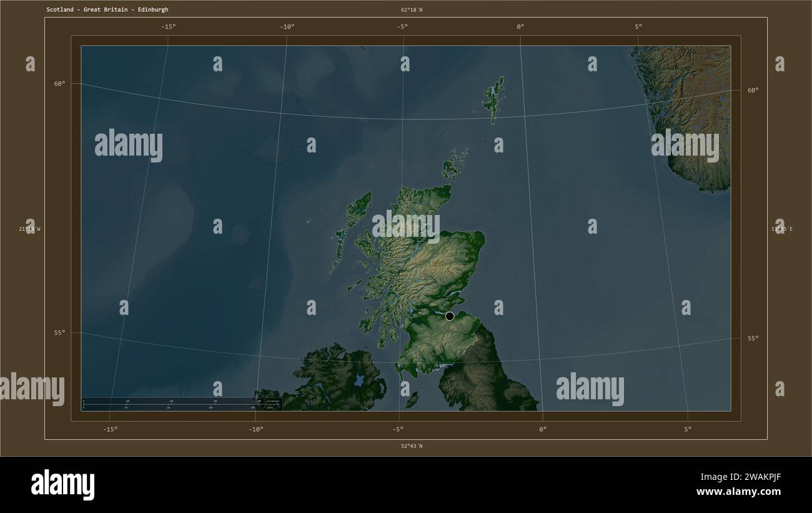The height and width of the screenshot is (513, 812).
Task: Click the "60°" label right of the map
Action: coord(753,91)
